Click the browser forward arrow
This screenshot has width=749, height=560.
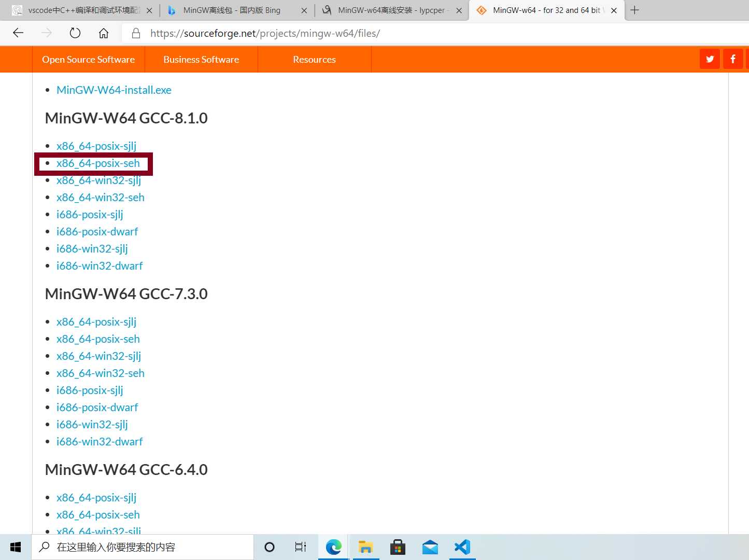pos(47,33)
